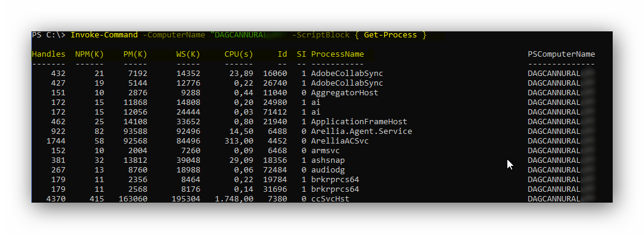Click PM value 14108

135,122
